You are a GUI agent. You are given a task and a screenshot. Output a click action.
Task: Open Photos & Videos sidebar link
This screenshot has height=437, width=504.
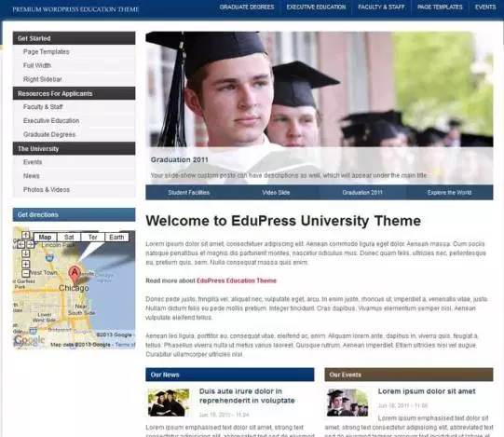[x=47, y=190]
